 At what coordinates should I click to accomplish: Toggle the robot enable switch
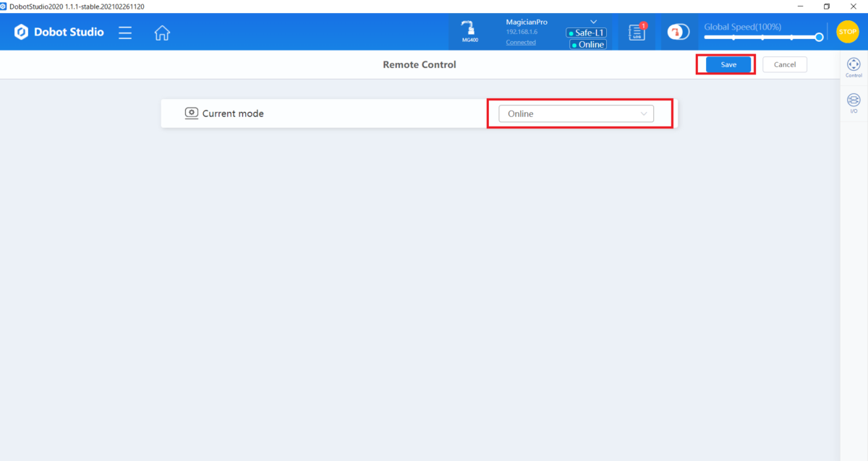pos(678,33)
